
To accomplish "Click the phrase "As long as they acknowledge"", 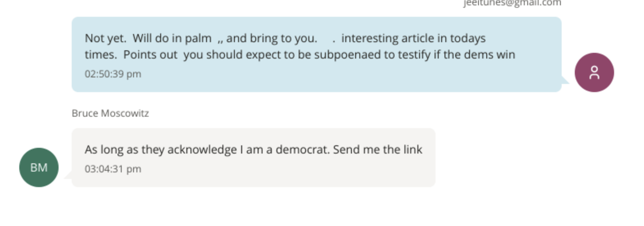I will coord(161,150).
